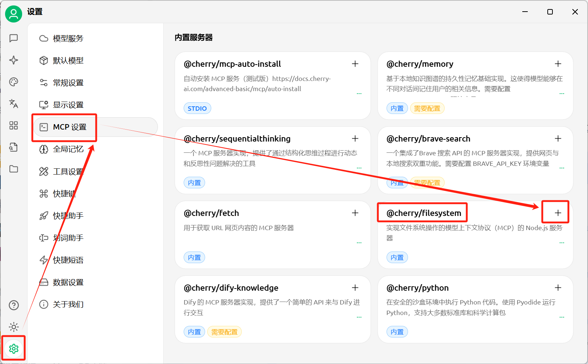This screenshot has height=364, width=588.
Task: Open 模型服务 settings menu item
Action: pos(68,38)
